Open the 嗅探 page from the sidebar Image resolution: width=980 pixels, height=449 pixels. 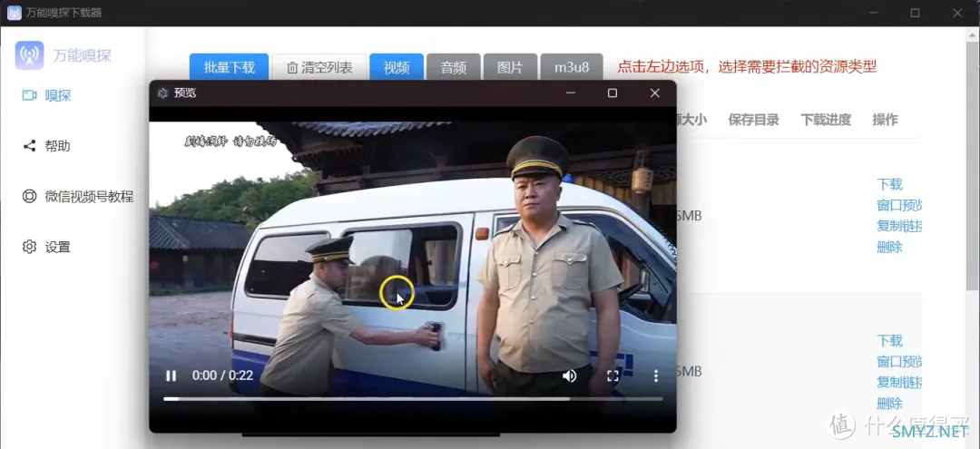(x=58, y=95)
